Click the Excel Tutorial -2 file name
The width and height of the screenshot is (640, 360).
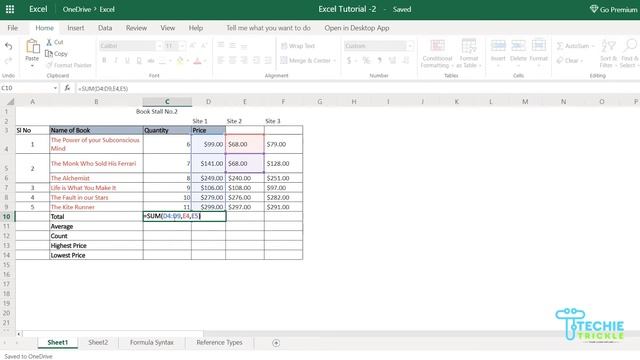click(x=347, y=9)
